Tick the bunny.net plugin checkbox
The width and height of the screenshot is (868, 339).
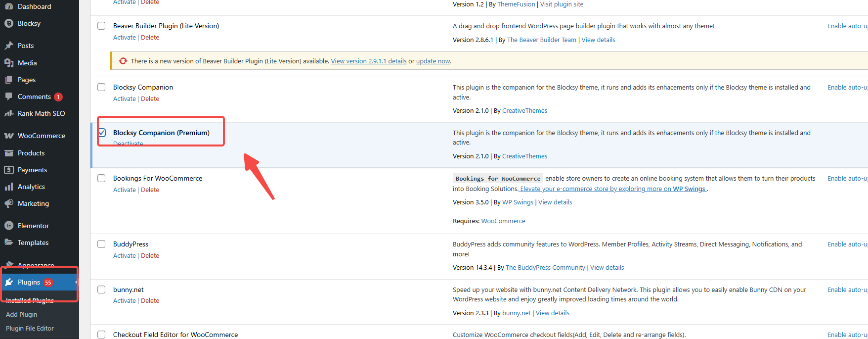point(101,290)
